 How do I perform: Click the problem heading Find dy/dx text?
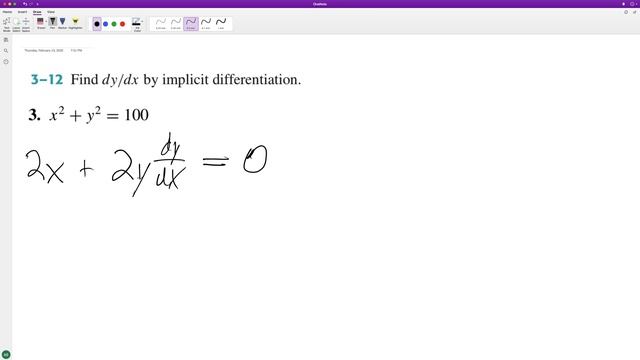point(186,80)
